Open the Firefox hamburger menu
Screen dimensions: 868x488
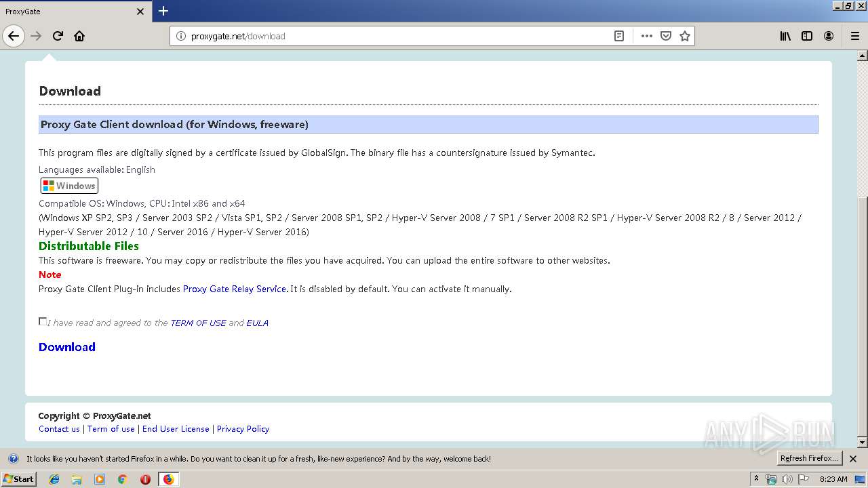coord(854,36)
